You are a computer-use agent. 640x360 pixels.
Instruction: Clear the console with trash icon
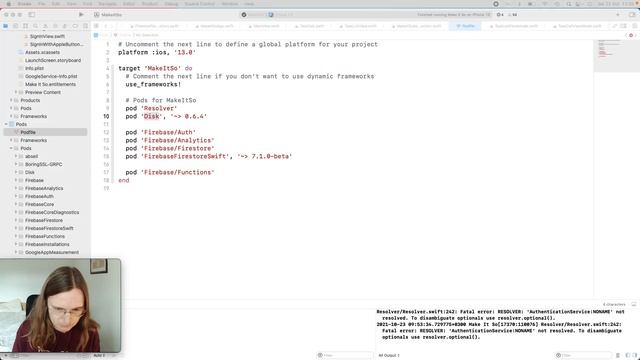click(x=618, y=355)
